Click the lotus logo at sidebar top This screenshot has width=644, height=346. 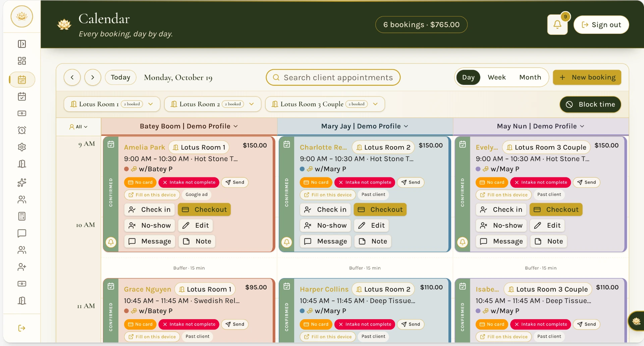tap(22, 16)
